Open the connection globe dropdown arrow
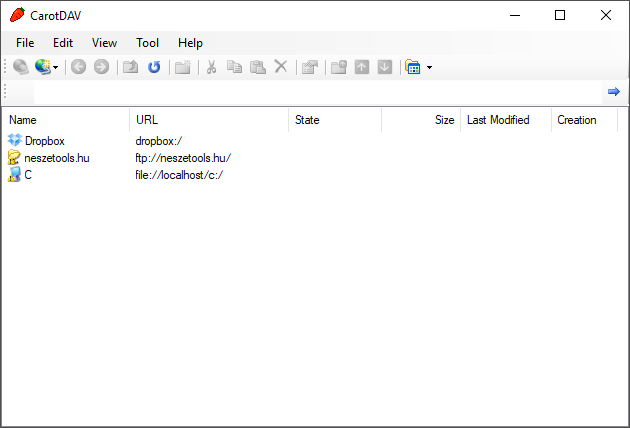Viewport: 630px width, 428px height. point(56,68)
